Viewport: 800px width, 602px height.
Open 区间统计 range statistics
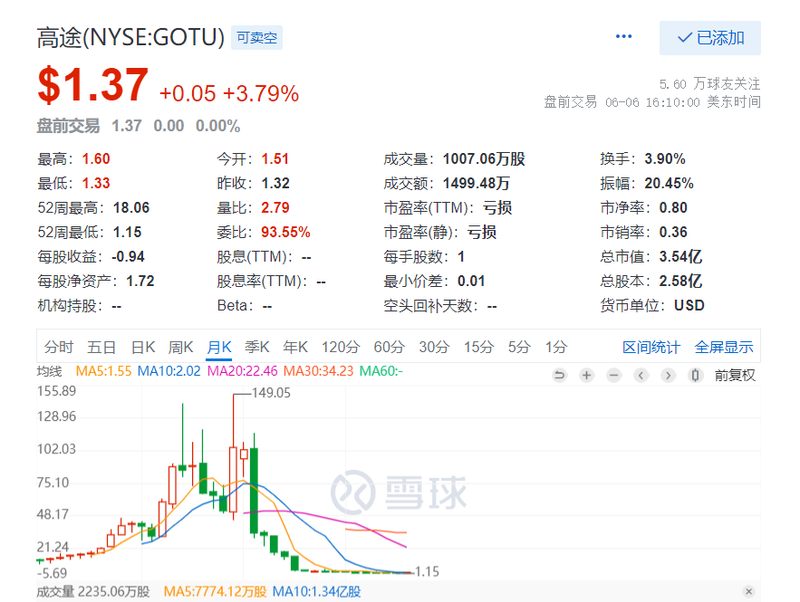pyautogui.click(x=651, y=347)
